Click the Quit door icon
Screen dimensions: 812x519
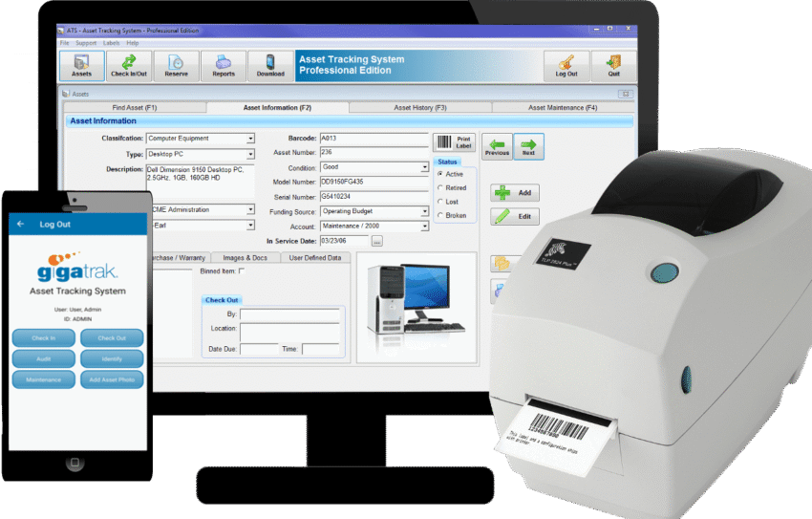(x=613, y=65)
